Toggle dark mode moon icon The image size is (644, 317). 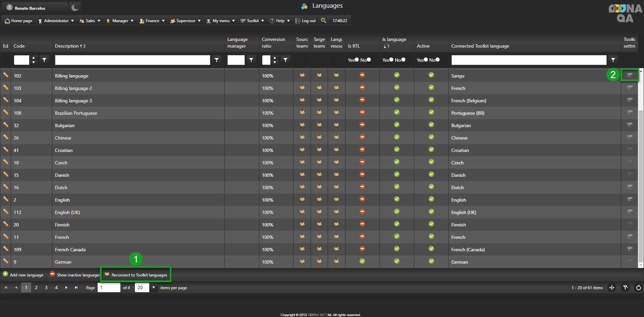pos(75,8)
